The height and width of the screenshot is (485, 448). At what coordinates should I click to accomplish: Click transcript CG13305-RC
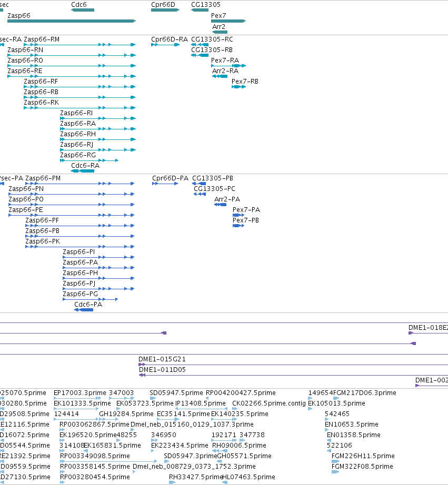[x=200, y=45]
